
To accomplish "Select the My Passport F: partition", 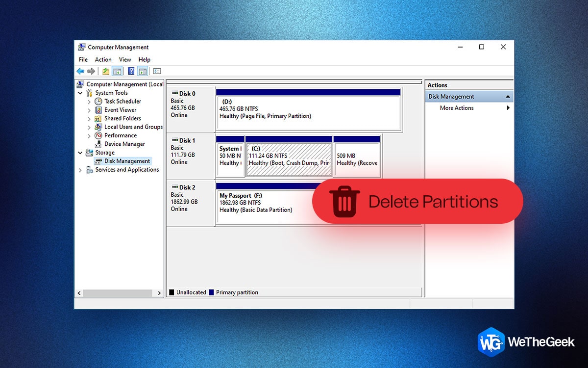I will pyautogui.click(x=255, y=202).
